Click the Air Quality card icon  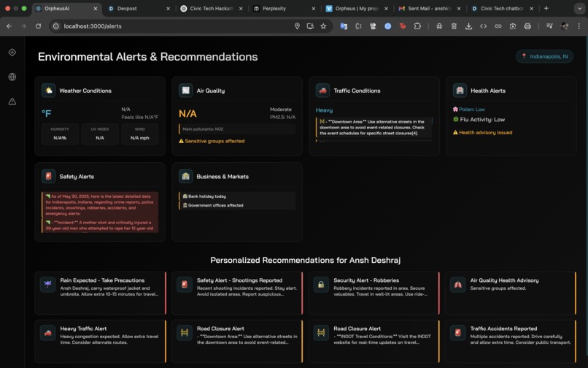[186, 91]
